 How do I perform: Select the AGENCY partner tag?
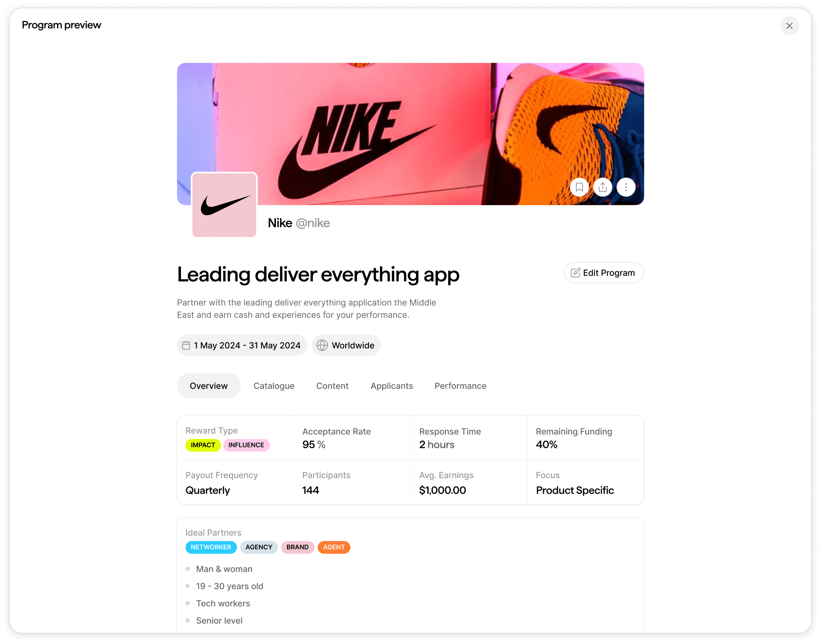point(259,547)
